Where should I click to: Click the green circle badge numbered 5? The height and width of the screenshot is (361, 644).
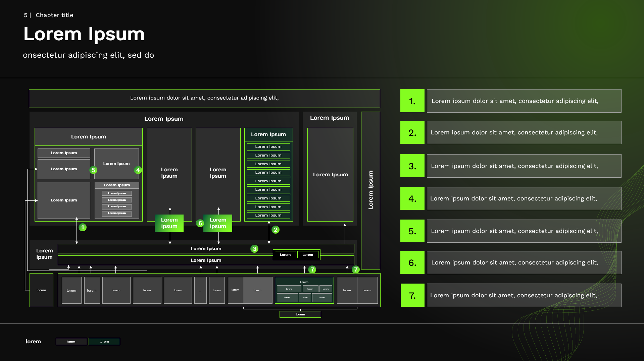tap(94, 170)
